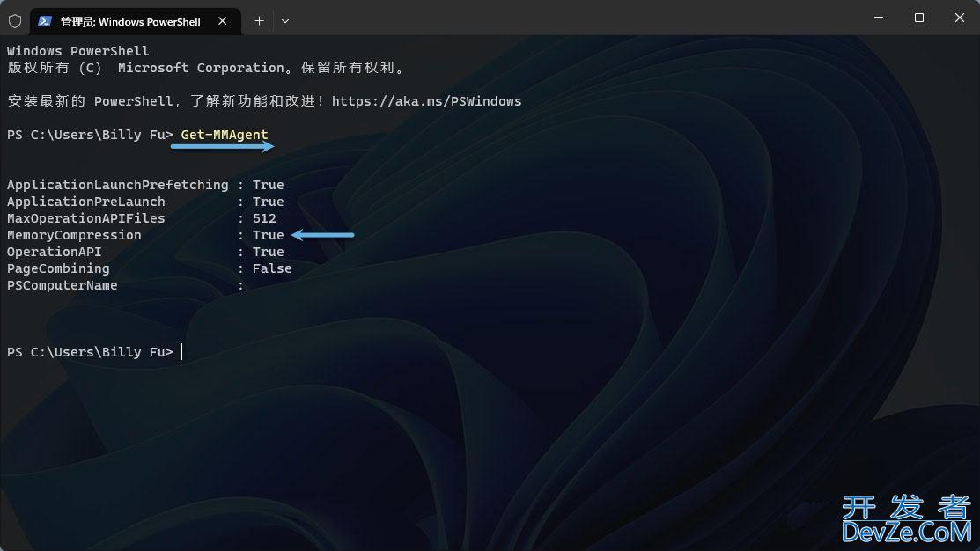
Task: Click the value 512
Action: coord(264,218)
